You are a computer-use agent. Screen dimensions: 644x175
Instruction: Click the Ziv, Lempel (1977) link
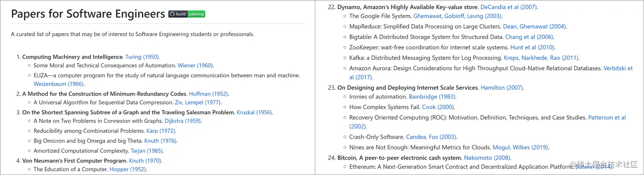[x=198, y=102]
